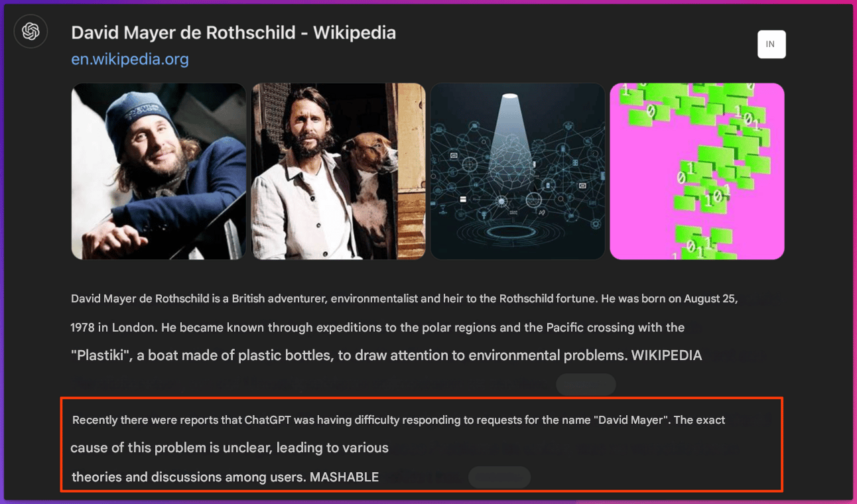This screenshot has width=857, height=504.
Task: Click the "David Mayer" quoted name in text
Action: coord(631,420)
